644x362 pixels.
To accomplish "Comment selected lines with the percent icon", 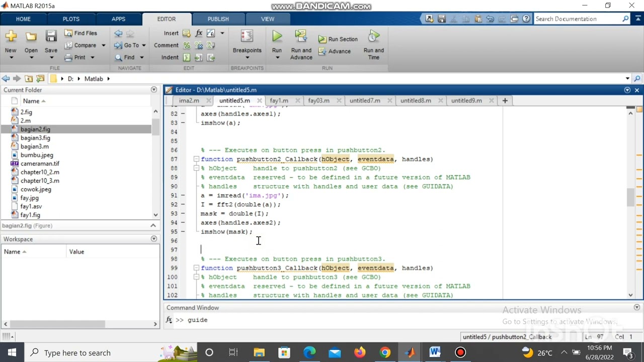I will point(187,45).
